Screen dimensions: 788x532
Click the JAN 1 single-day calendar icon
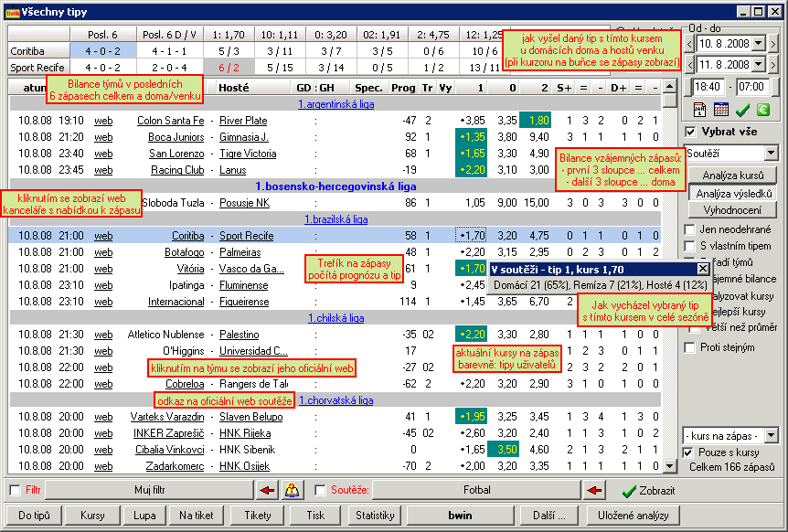(x=699, y=109)
